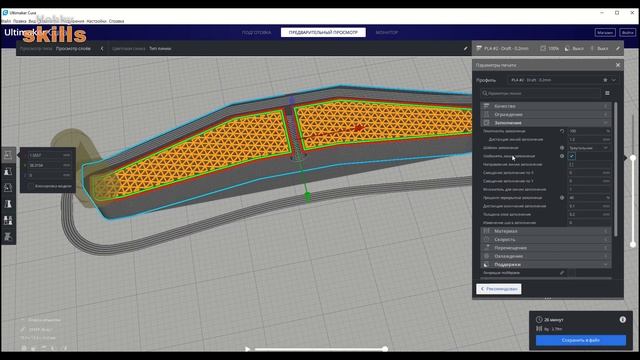
Task: Click the pencil icon on the view bar
Action: point(465,48)
